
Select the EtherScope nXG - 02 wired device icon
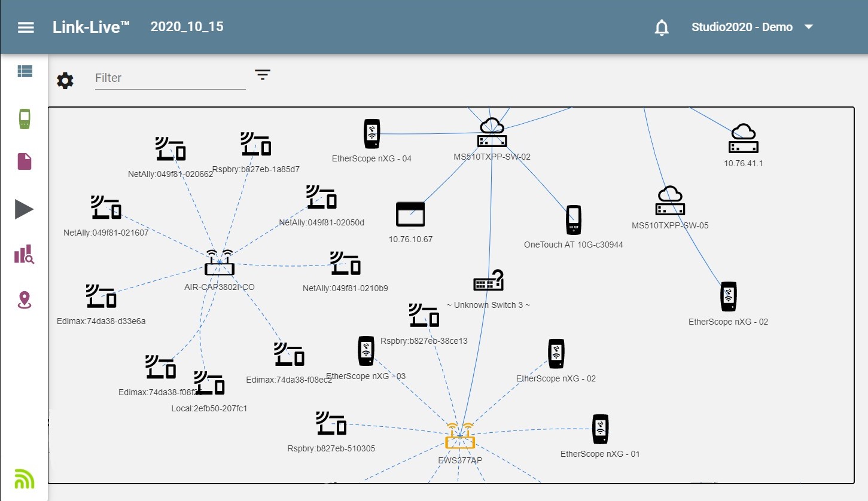[x=729, y=297]
